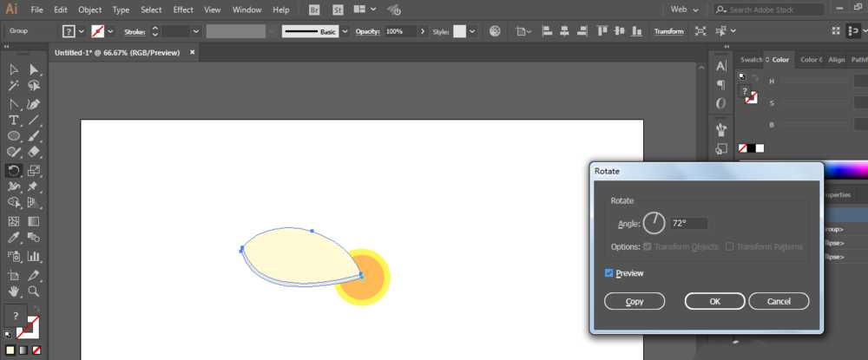Choose the Paintbrush tool
The height and width of the screenshot is (360, 868).
pyautogui.click(x=34, y=136)
